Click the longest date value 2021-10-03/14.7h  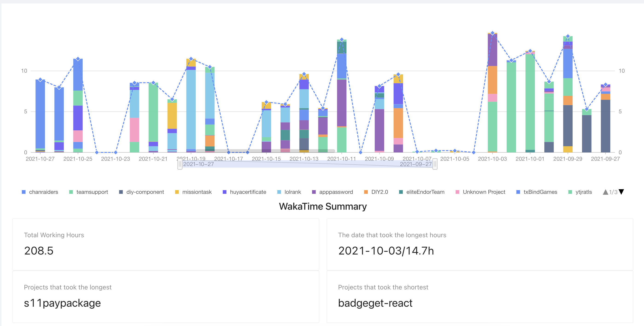pos(386,251)
